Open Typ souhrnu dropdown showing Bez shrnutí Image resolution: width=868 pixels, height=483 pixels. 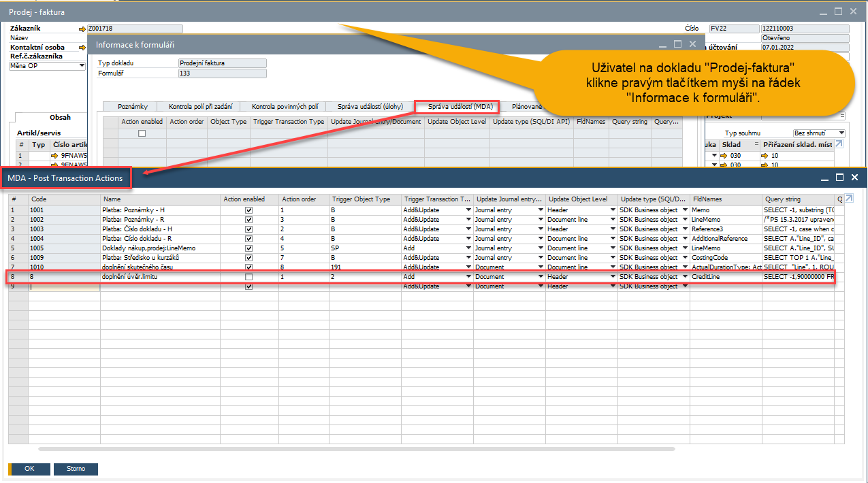841,133
